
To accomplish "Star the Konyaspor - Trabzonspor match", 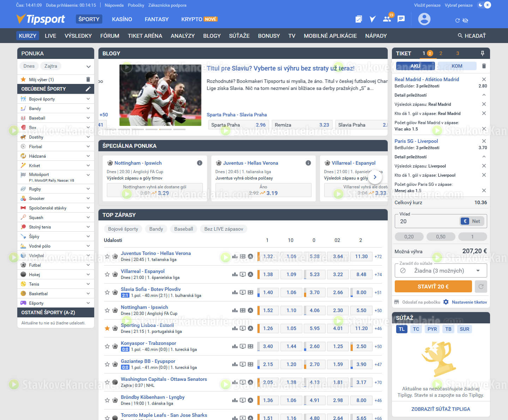I will coord(107,346).
